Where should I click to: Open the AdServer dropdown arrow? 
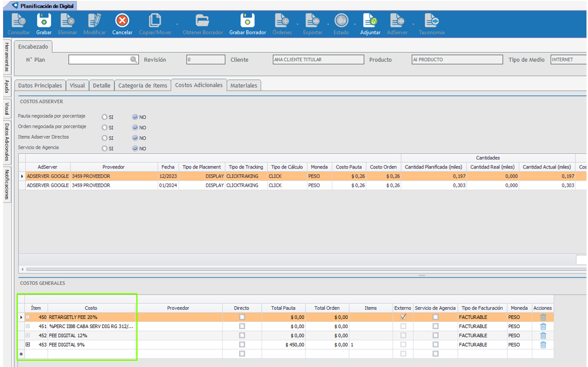point(413,24)
